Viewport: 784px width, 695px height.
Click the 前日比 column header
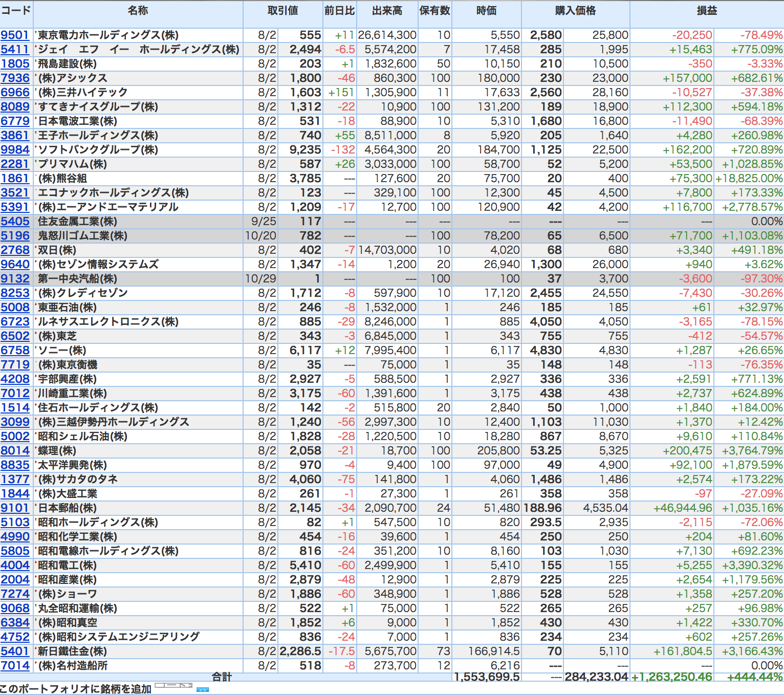339,11
